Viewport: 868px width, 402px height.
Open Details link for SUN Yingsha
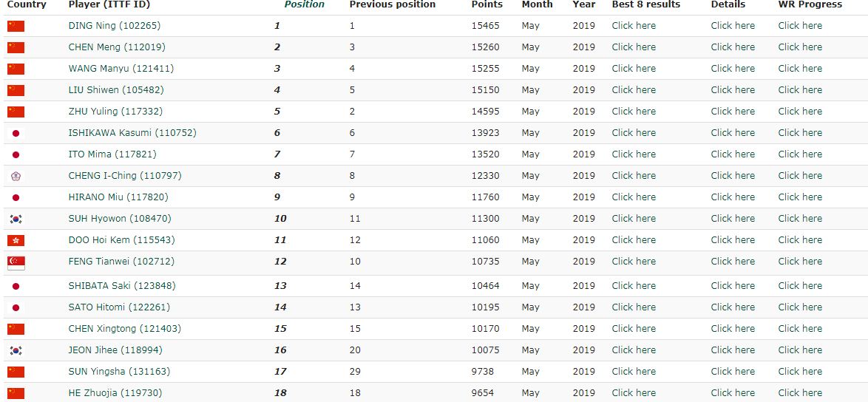(733, 372)
